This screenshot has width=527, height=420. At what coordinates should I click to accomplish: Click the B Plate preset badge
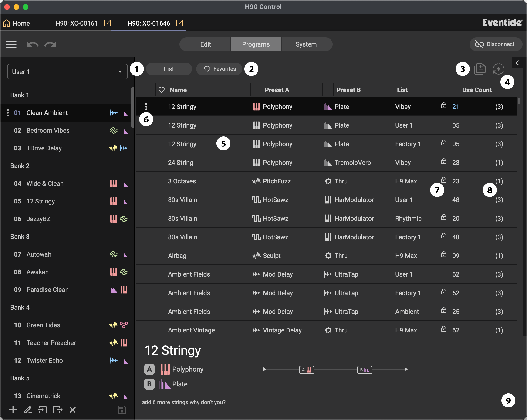point(149,384)
